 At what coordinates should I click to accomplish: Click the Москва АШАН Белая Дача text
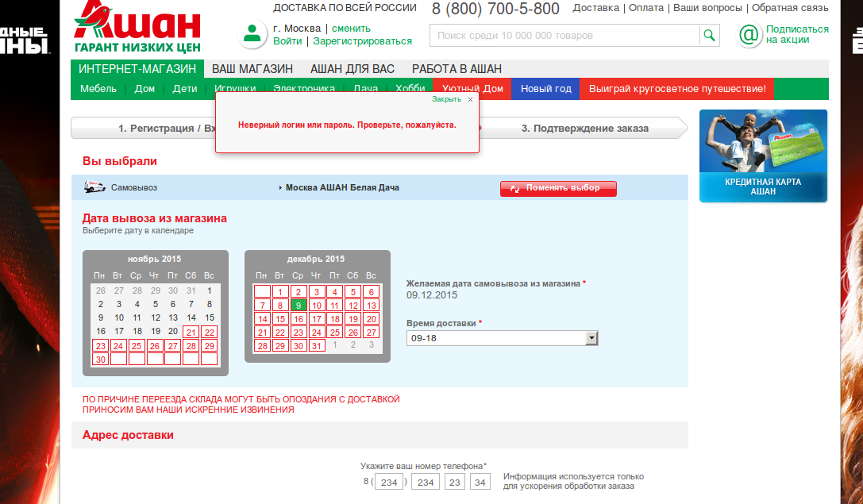[342, 187]
